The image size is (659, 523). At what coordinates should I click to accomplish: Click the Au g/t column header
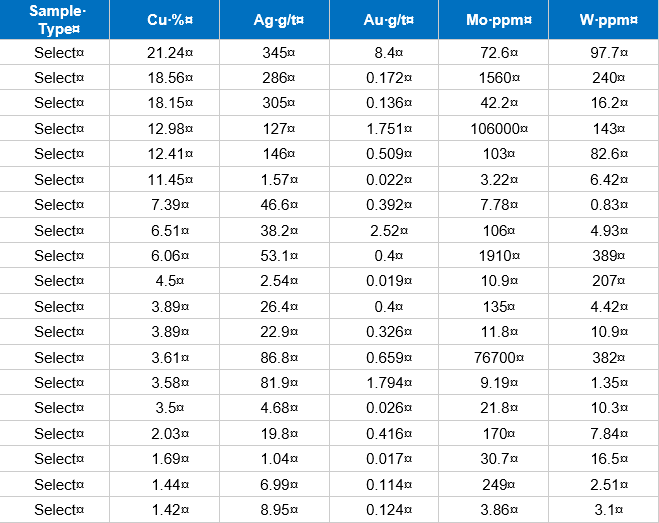[x=383, y=21]
